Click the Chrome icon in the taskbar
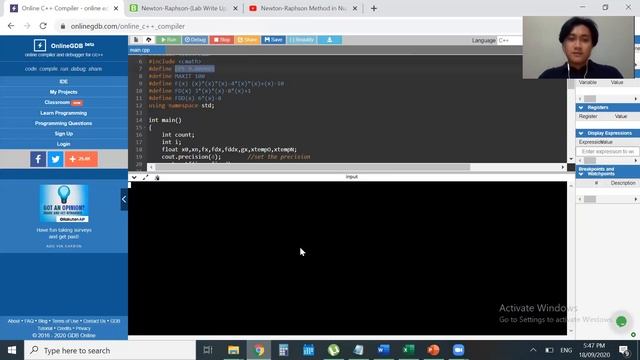 [259, 350]
